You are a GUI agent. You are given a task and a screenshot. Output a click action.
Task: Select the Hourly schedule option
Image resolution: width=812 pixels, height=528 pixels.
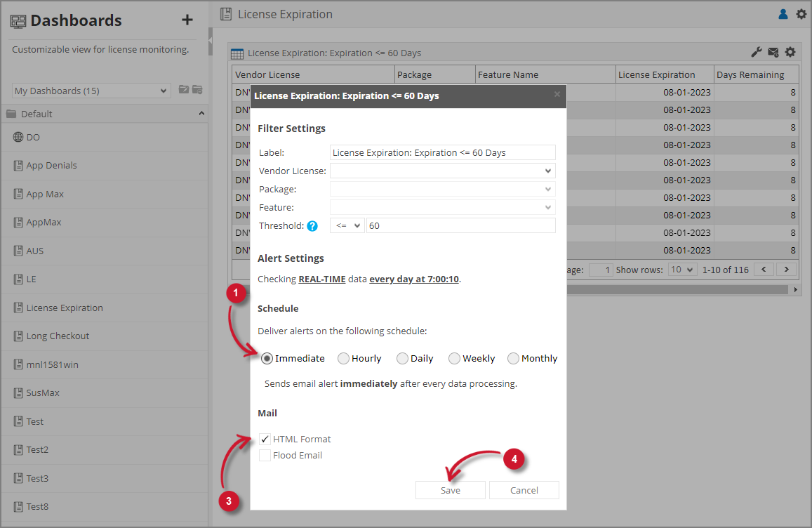point(343,359)
